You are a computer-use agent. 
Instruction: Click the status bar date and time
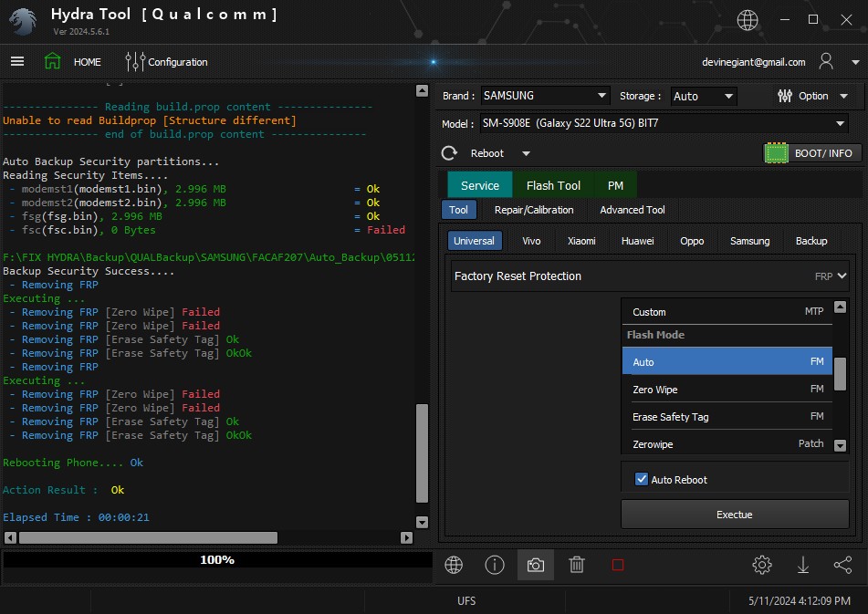[800, 600]
